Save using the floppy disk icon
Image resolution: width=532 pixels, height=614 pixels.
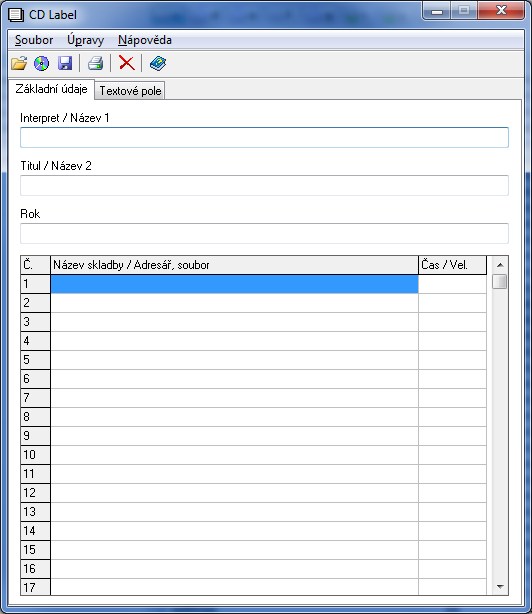[x=65, y=63]
